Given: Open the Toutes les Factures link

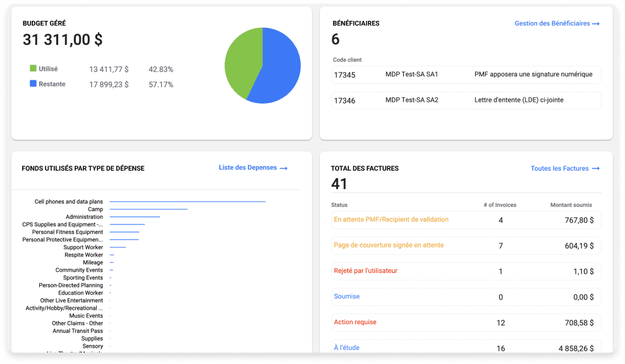Looking at the screenshot, I should [565, 169].
